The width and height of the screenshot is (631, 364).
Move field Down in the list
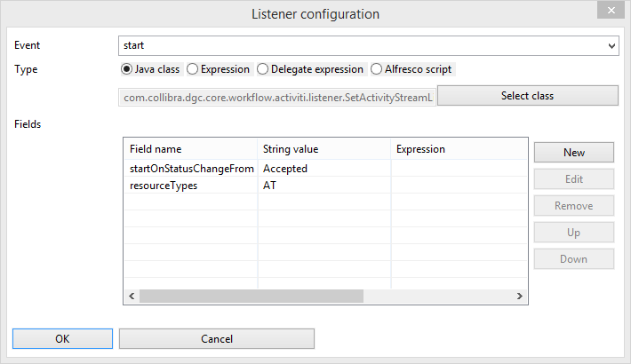pyautogui.click(x=574, y=259)
